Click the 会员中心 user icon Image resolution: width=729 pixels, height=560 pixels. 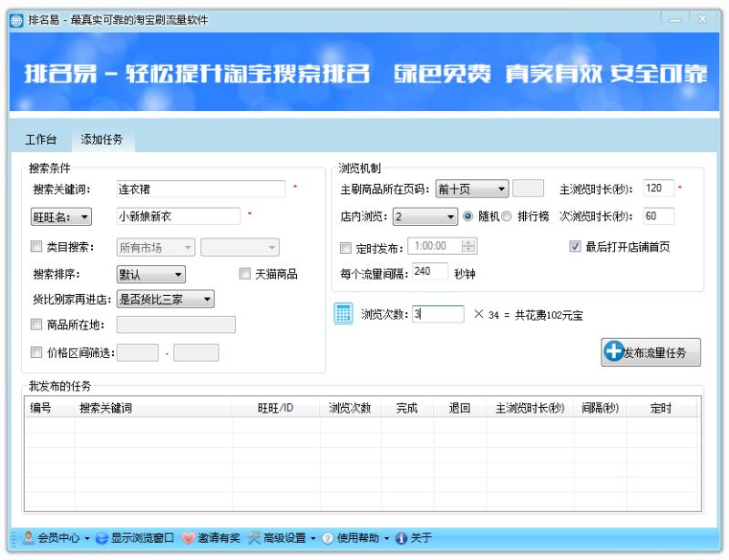point(28,538)
